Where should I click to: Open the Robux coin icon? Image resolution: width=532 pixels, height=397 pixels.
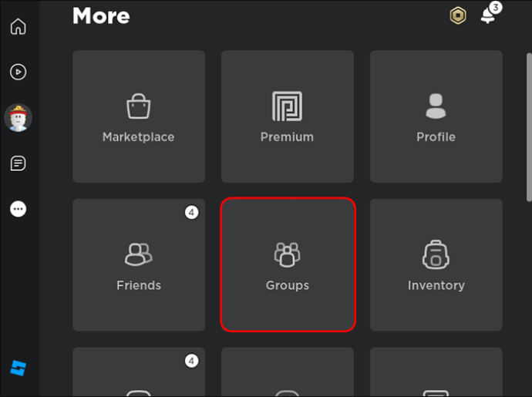[458, 15]
